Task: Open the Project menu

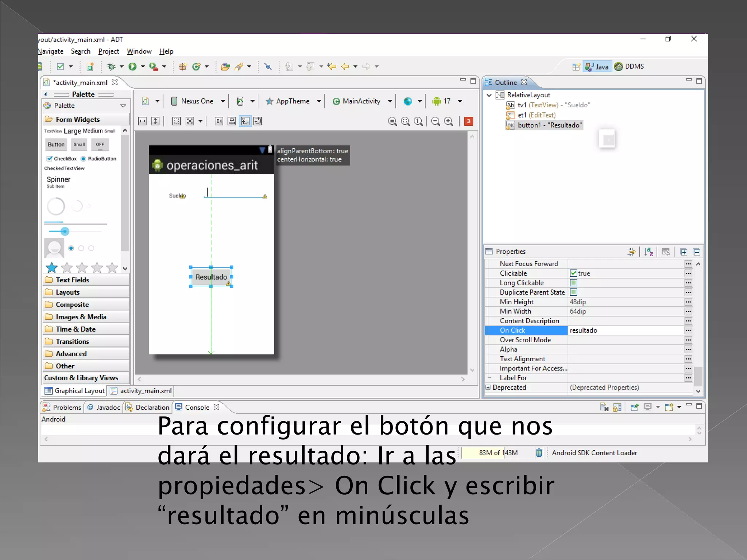Action: tap(109, 51)
